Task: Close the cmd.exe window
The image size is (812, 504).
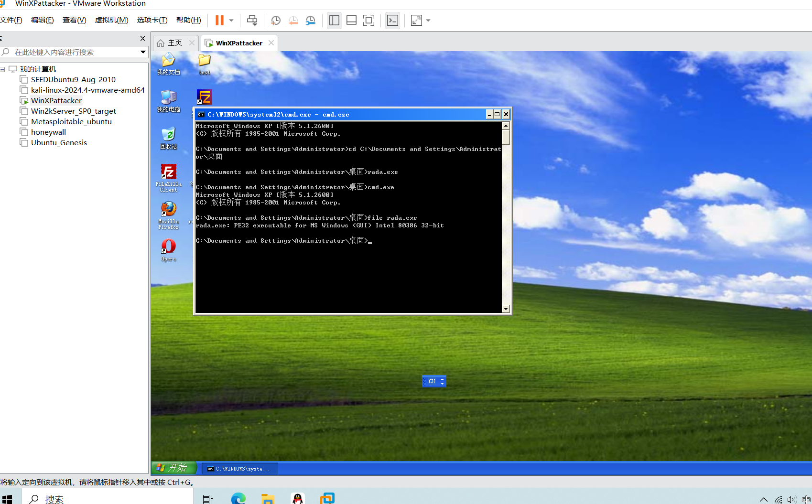Action: pyautogui.click(x=506, y=114)
